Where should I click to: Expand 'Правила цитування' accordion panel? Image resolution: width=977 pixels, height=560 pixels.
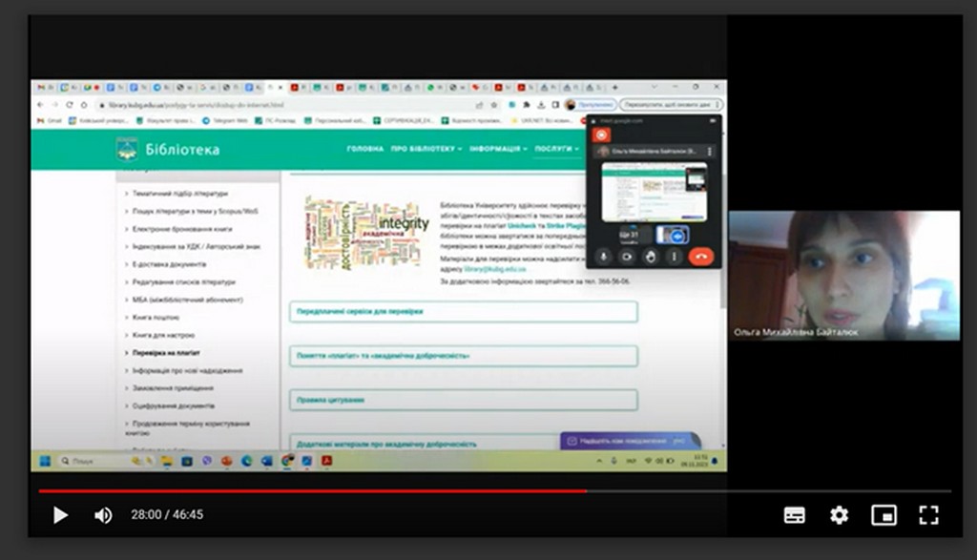coord(463,400)
